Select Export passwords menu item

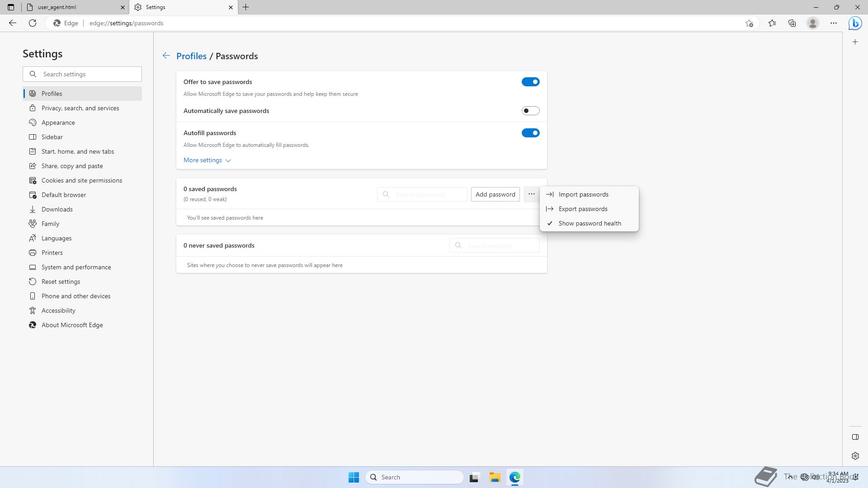[589, 209]
